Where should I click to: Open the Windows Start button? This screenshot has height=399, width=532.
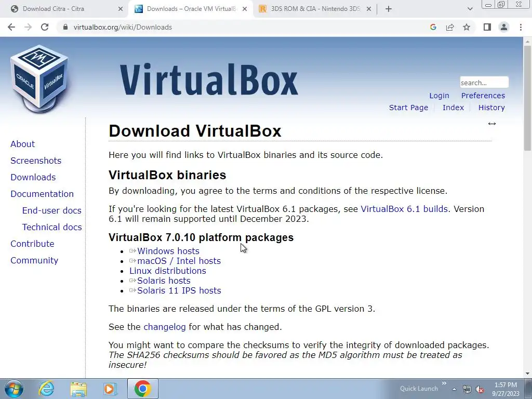(x=14, y=389)
